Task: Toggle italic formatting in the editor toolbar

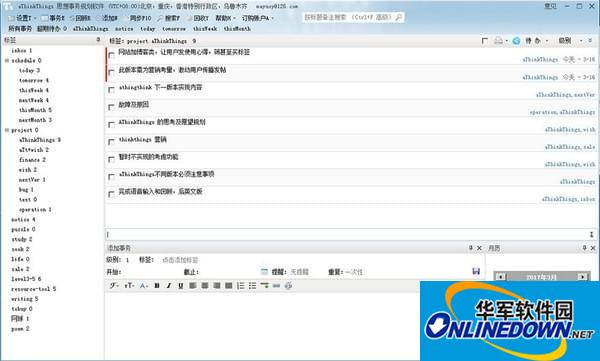Action: (169, 286)
